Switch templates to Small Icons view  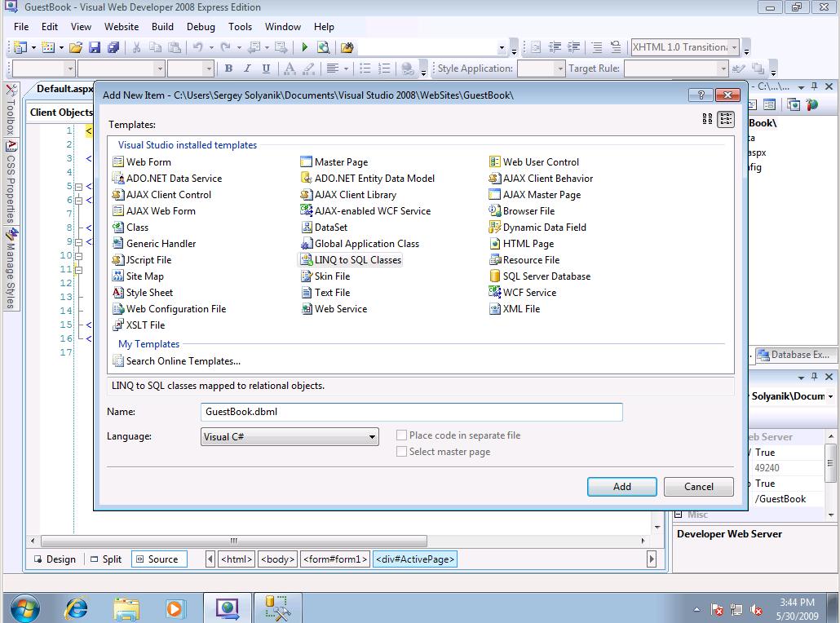tap(726, 119)
